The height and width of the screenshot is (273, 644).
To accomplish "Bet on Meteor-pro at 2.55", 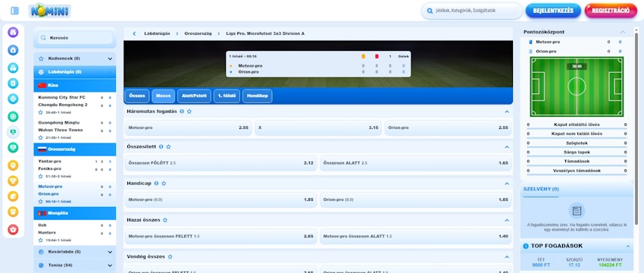I will (x=189, y=128).
